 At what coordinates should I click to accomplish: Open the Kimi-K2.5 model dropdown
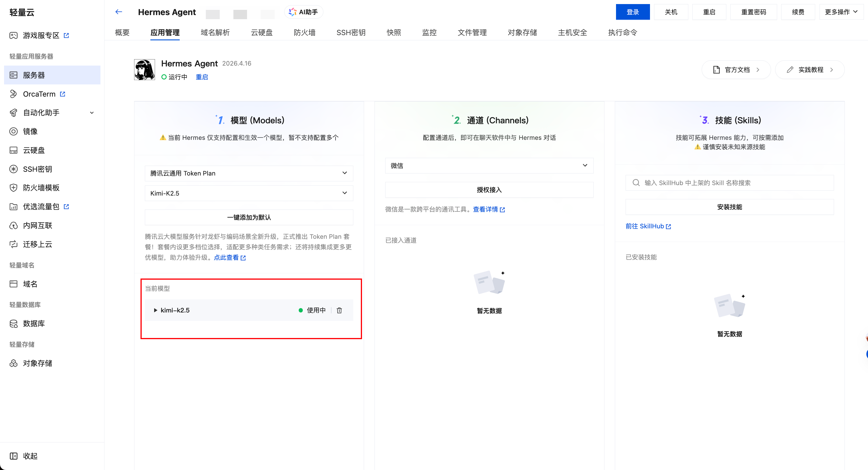(249, 193)
